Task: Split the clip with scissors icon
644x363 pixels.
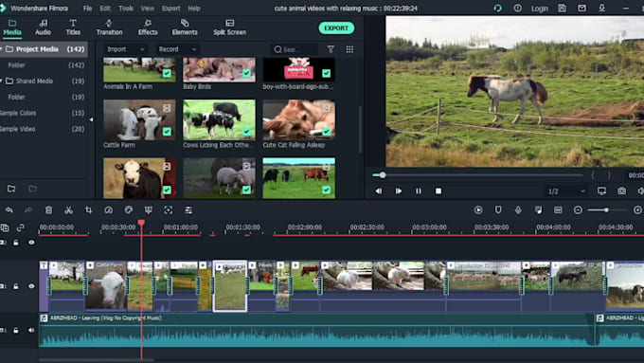Action: coord(68,210)
